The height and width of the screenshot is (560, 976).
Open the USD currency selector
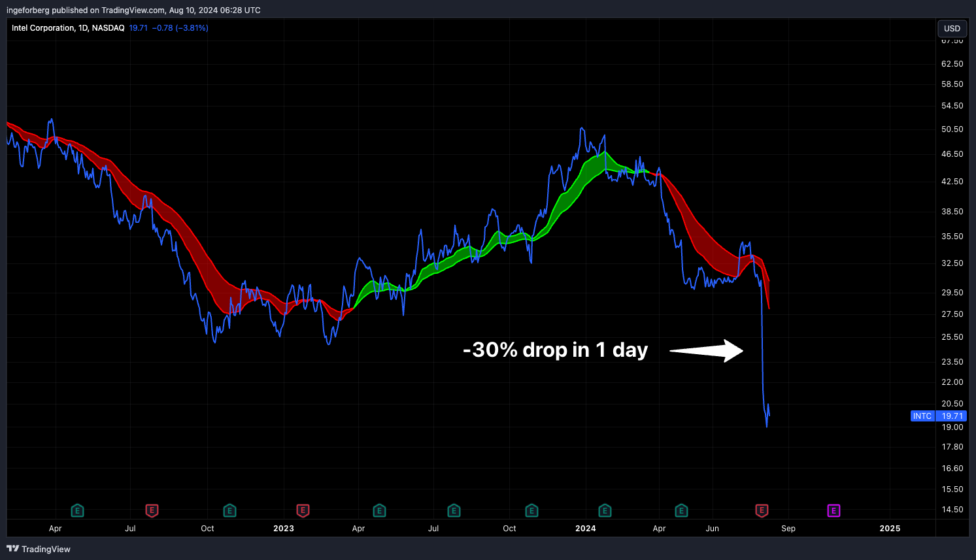click(x=952, y=28)
